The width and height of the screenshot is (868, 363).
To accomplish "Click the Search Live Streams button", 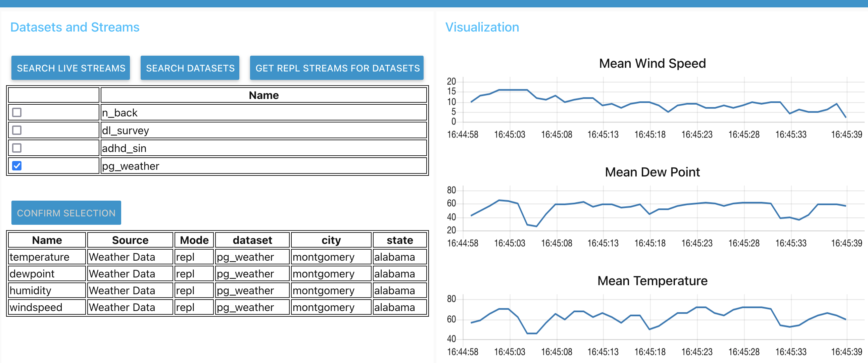I will pos(71,68).
